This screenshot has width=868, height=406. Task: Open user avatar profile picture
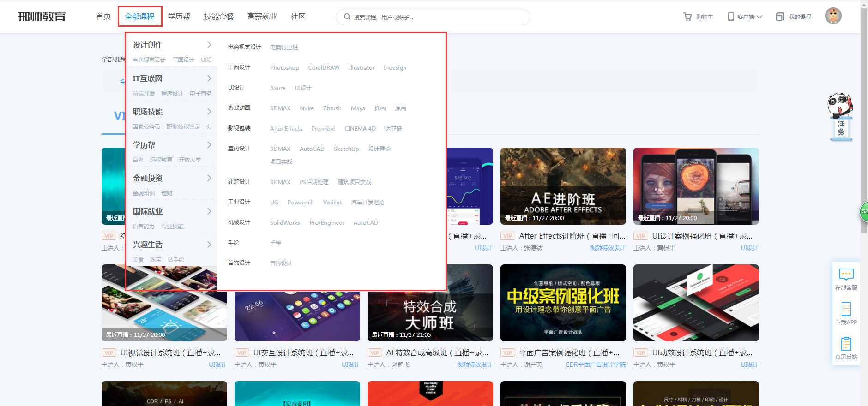[x=833, y=16]
